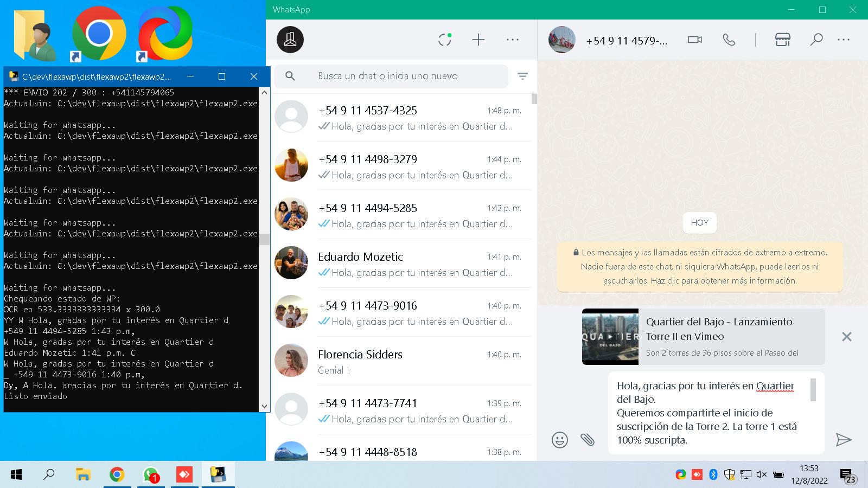
Task: Open taskbar search magnifier
Action: pos(49,475)
